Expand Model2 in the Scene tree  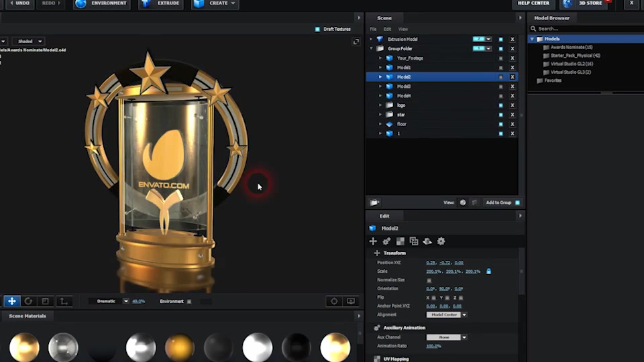(x=380, y=77)
